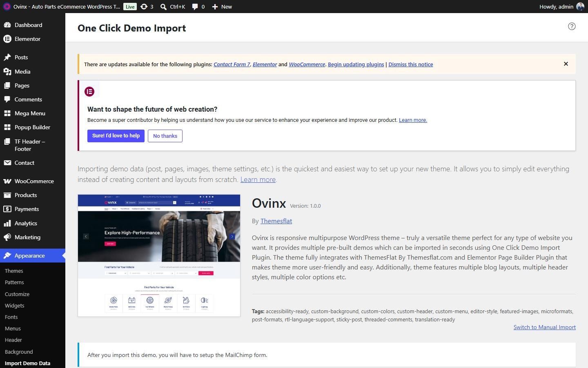Open search with the magnifier icon
This screenshot has width=588, height=368.
pyautogui.click(x=163, y=7)
